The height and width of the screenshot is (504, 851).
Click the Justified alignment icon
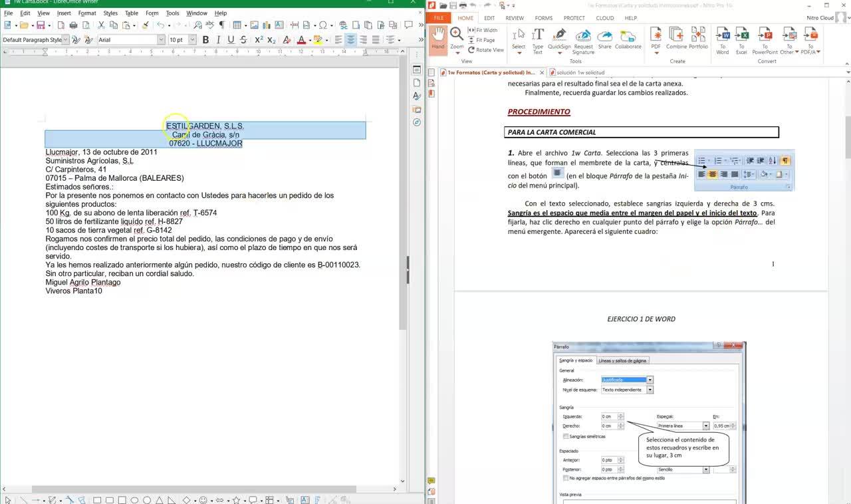pos(376,40)
